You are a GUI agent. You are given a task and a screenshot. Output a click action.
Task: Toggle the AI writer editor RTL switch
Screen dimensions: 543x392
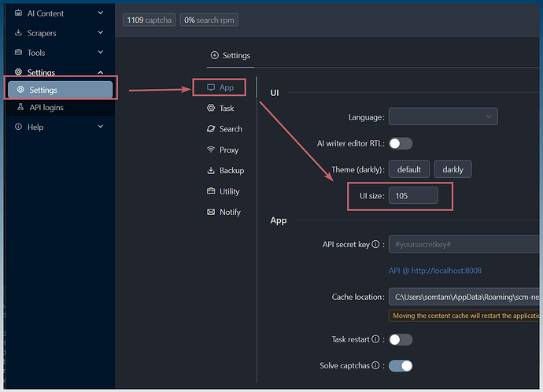tap(401, 143)
